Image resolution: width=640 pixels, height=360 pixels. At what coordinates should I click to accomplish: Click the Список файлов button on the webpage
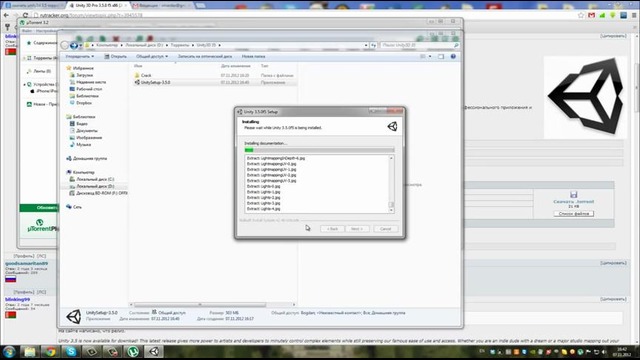(573, 213)
